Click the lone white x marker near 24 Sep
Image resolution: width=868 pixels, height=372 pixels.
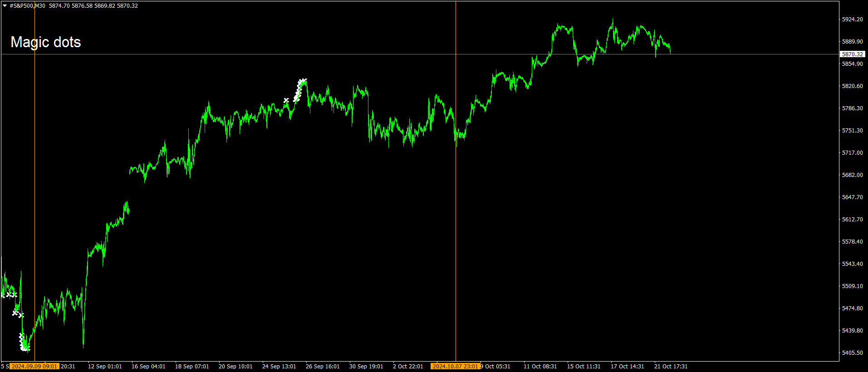click(286, 100)
